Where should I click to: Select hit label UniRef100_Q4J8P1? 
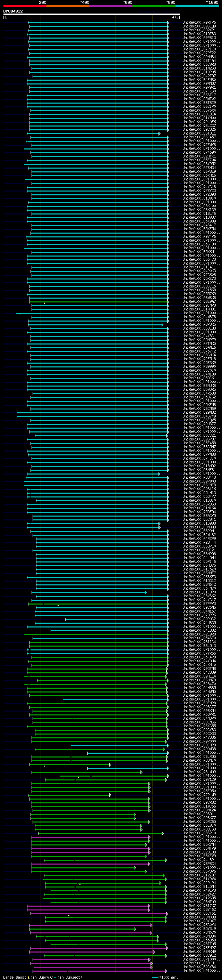[x=199, y=860]
